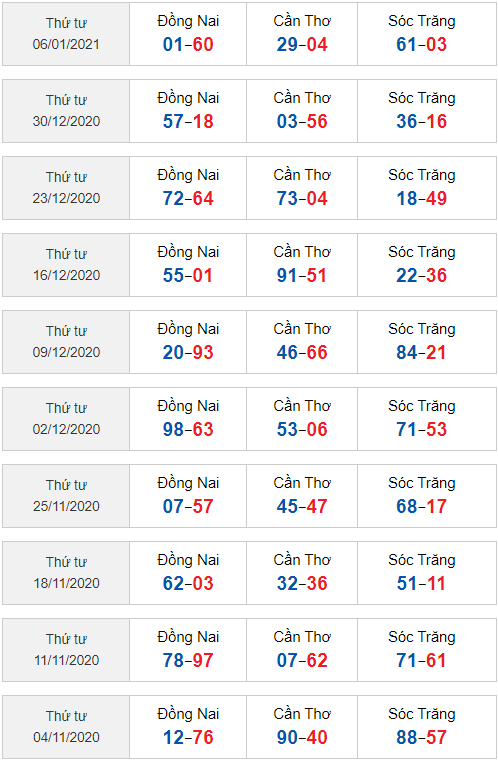Select the date cell 30/12/2020

pos(66,111)
